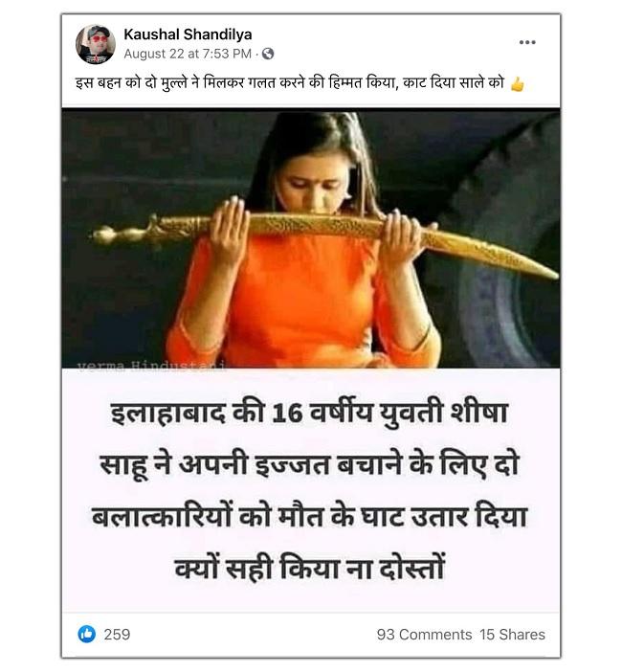View the 259 reactions count

pyautogui.click(x=117, y=635)
